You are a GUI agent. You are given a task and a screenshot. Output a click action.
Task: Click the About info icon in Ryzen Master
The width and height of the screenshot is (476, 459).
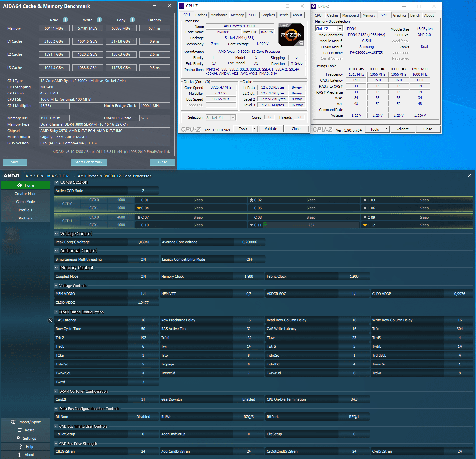point(20,455)
